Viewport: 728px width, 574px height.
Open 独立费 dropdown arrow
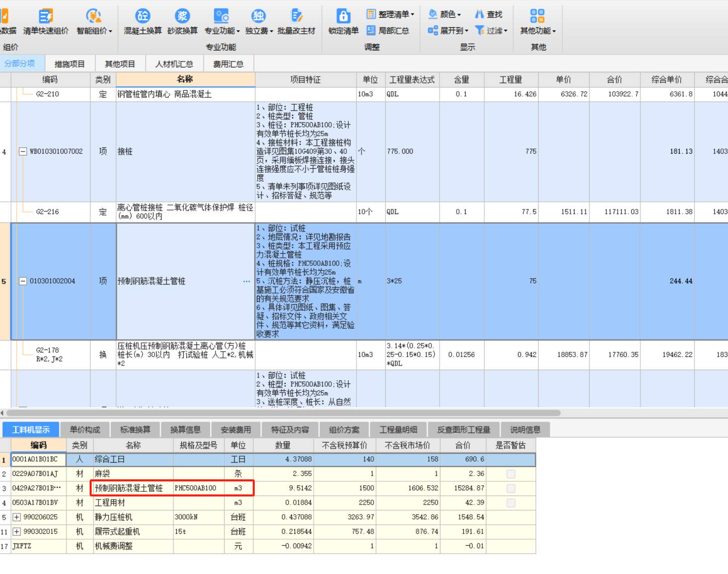point(271,31)
